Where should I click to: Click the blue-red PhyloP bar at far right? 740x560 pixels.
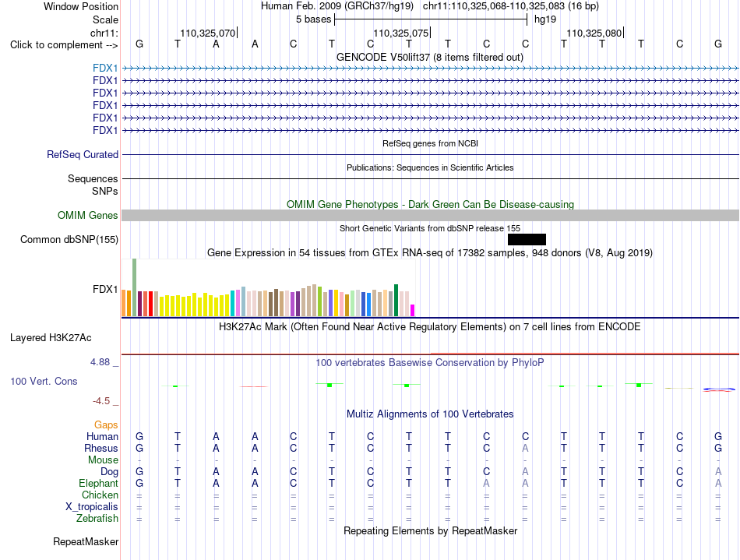[719, 389]
